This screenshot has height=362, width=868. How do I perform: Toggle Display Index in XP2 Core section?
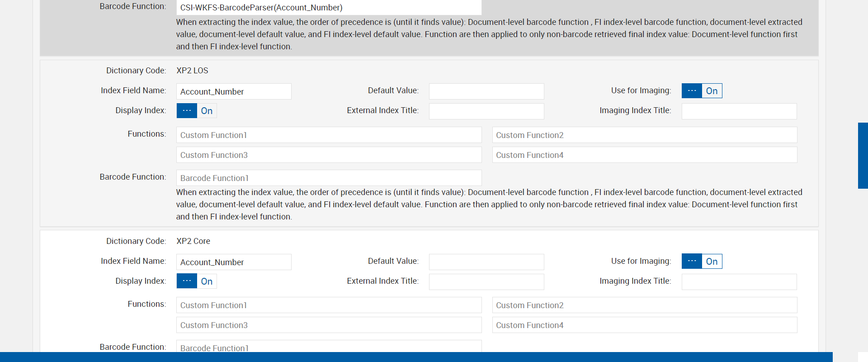[197, 281]
